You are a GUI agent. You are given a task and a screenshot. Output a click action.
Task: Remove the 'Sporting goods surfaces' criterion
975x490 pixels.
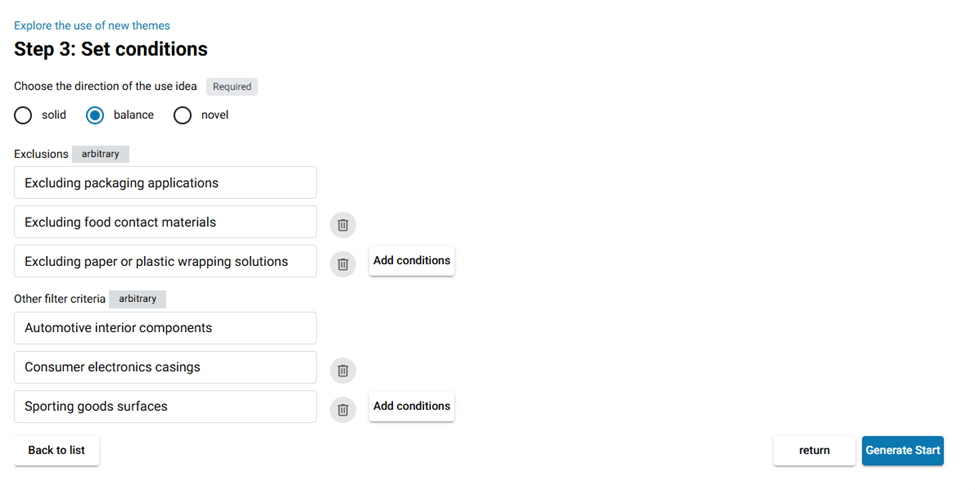343,409
